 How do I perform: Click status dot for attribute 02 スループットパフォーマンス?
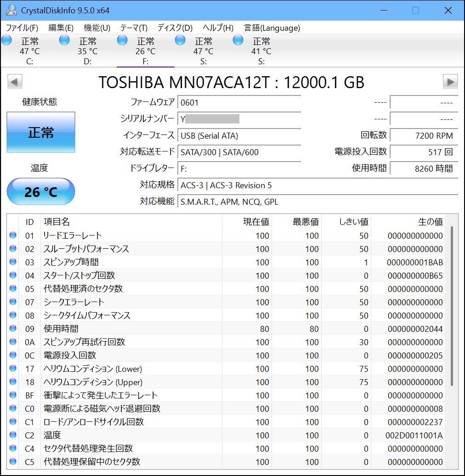(13, 248)
